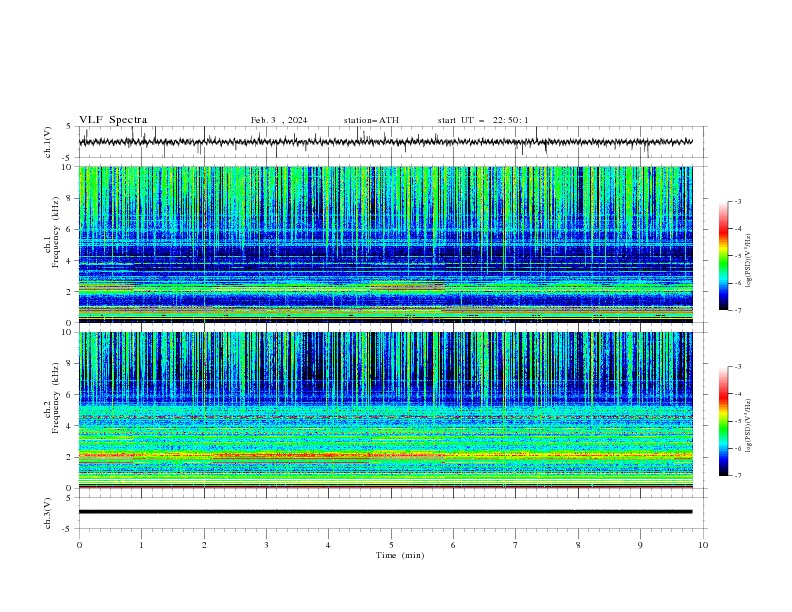The width and height of the screenshot is (792, 612).
Task: Click the time axis tick label "9"
Action: (x=640, y=545)
